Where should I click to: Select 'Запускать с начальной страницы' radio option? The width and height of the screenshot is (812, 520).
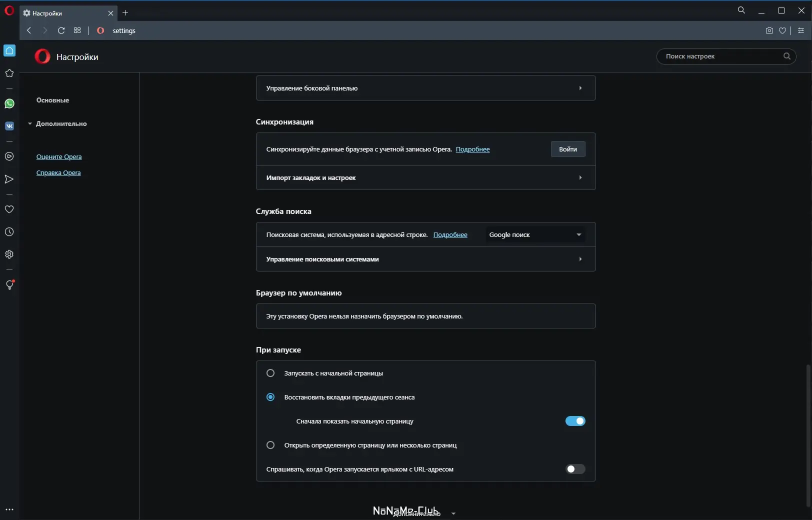[270, 373]
